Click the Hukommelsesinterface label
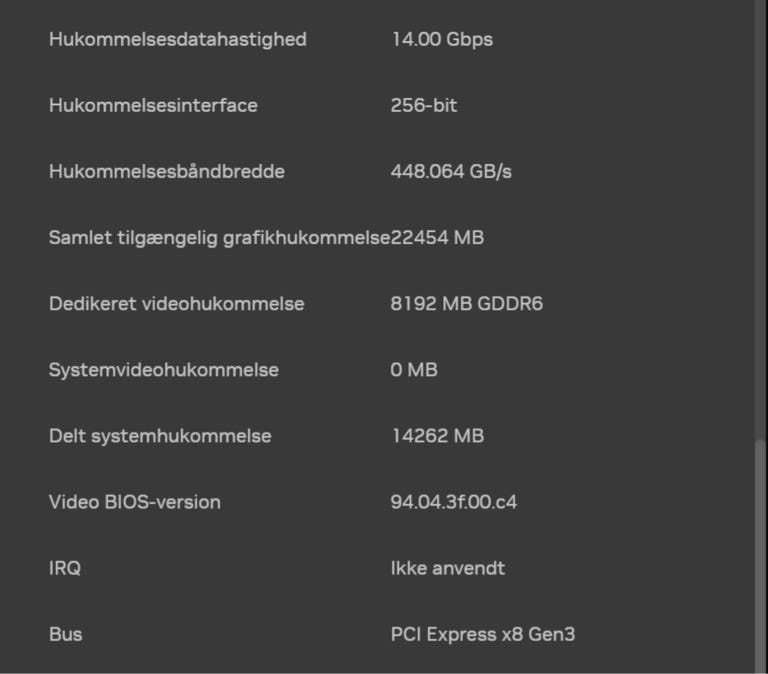 tap(153, 106)
